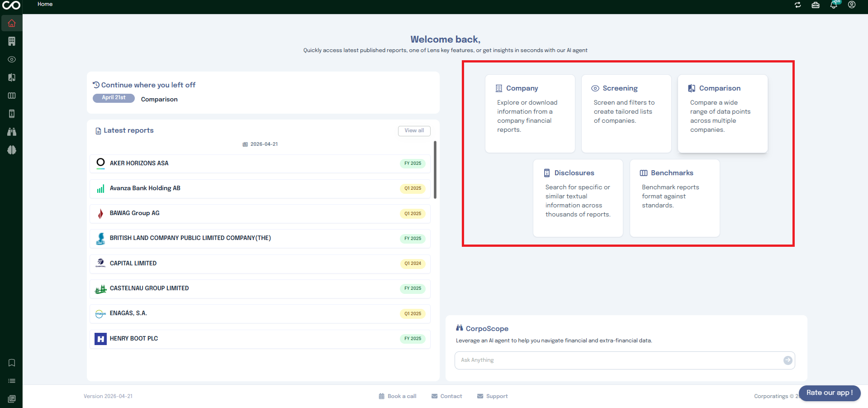Open the Disclosures document icon in sidebar
Screen dimensions: 868x408
12,114
